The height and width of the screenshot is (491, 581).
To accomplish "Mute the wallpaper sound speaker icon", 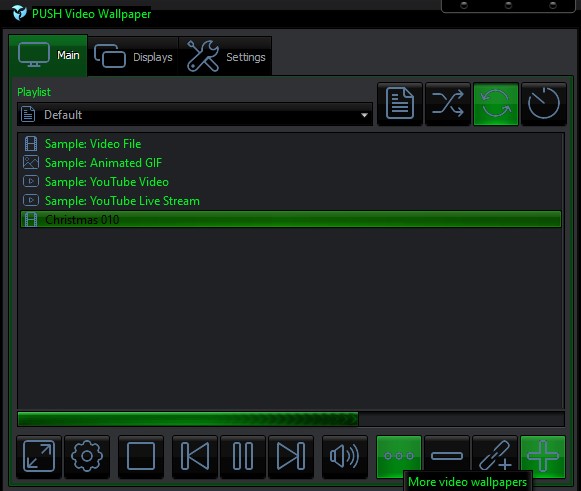I will pyautogui.click(x=345, y=456).
